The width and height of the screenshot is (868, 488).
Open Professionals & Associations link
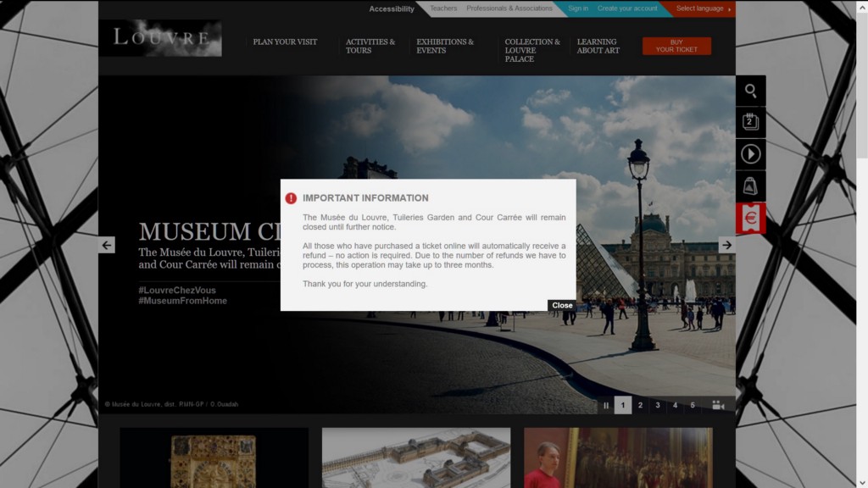[509, 8]
